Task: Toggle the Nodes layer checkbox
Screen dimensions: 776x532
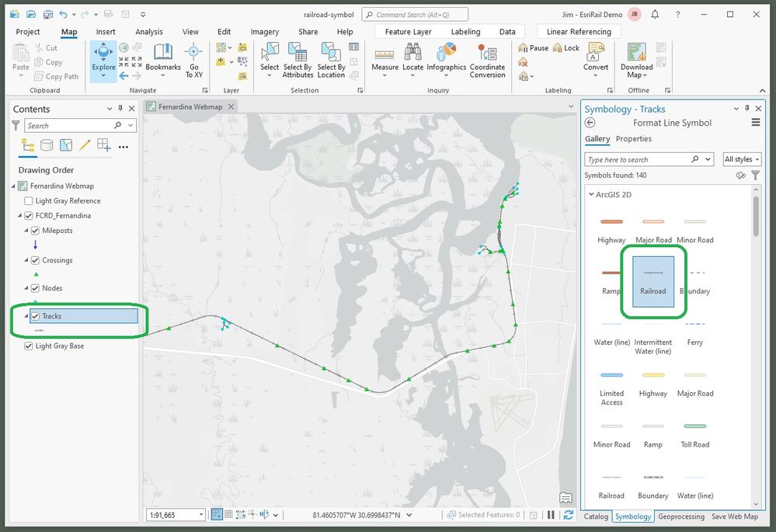Action: pos(35,288)
